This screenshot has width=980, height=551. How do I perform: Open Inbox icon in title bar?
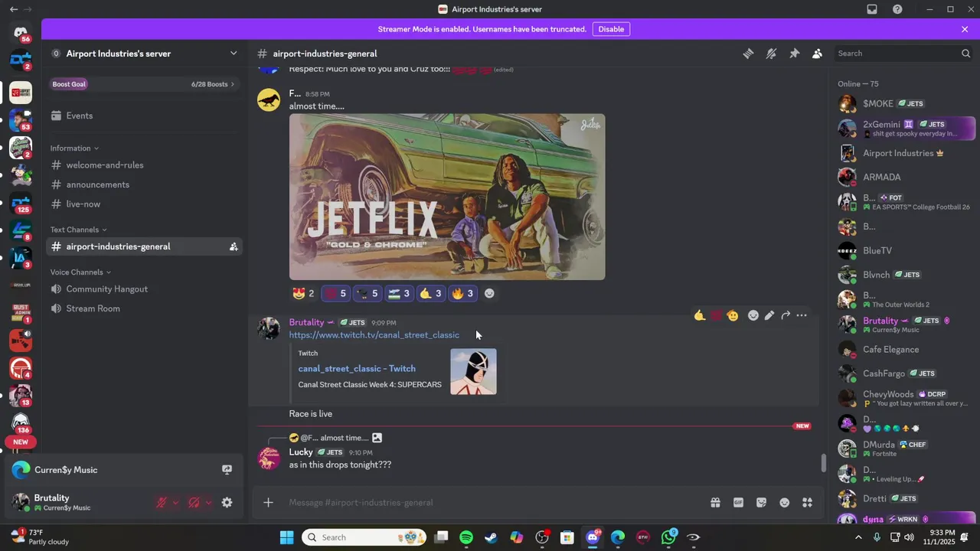(x=872, y=9)
